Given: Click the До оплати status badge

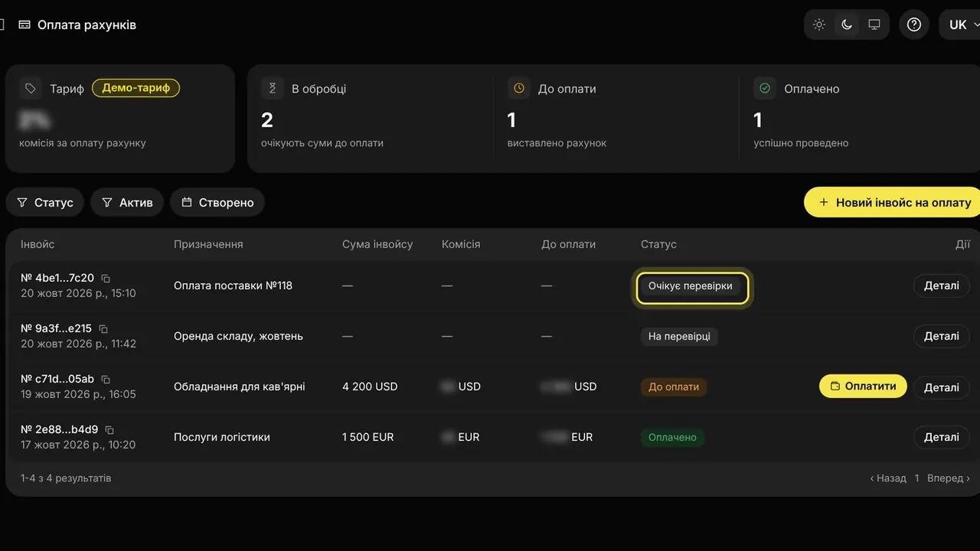Looking at the screenshot, I should pyautogui.click(x=674, y=386).
